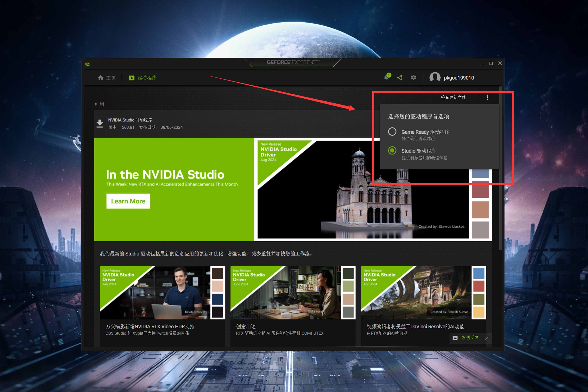Dismiss the feedback bar with X

[x=487, y=338]
